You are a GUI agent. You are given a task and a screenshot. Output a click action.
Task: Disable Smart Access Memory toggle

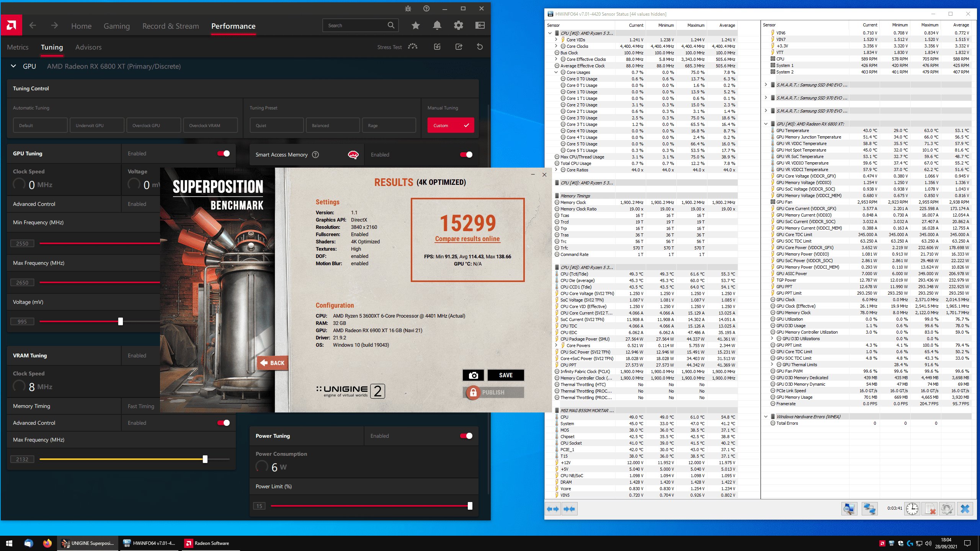click(466, 155)
